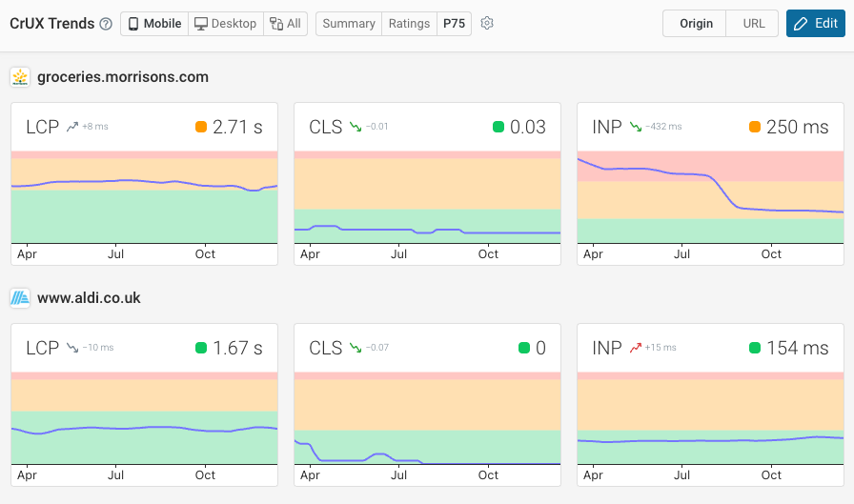Screen dimensions: 854x504
Task: Select the All devices filter
Action: [x=285, y=24]
